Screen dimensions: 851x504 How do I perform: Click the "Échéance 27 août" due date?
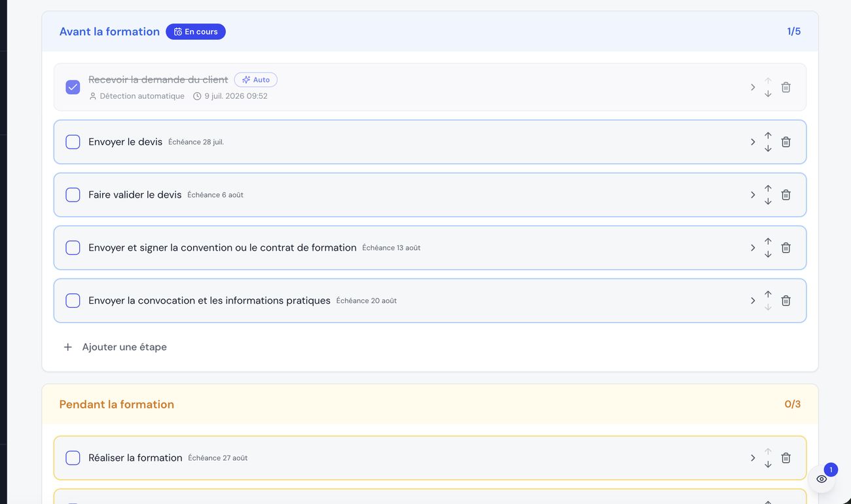click(x=218, y=458)
